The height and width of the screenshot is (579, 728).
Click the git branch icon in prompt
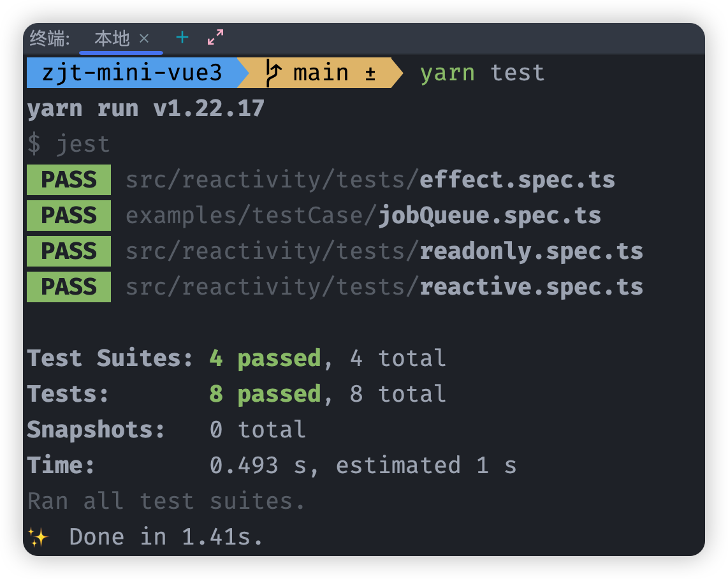[273, 73]
